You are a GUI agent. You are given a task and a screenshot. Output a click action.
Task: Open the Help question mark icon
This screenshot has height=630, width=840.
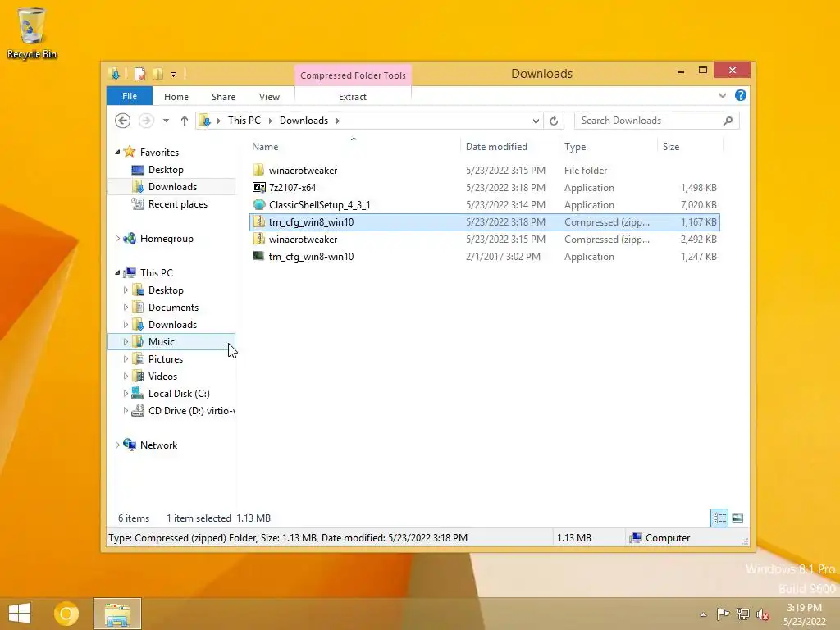[741, 95]
